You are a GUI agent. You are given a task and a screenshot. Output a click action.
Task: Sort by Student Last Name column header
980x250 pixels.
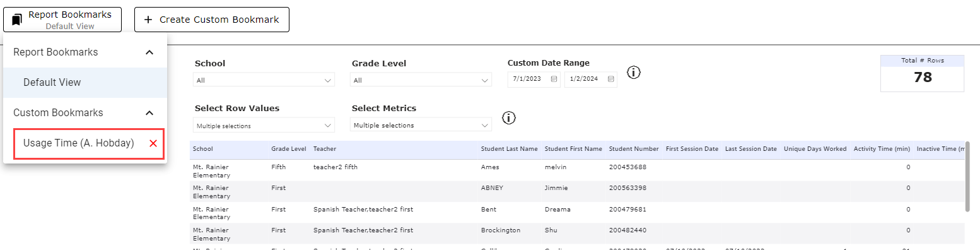pos(510,149)
